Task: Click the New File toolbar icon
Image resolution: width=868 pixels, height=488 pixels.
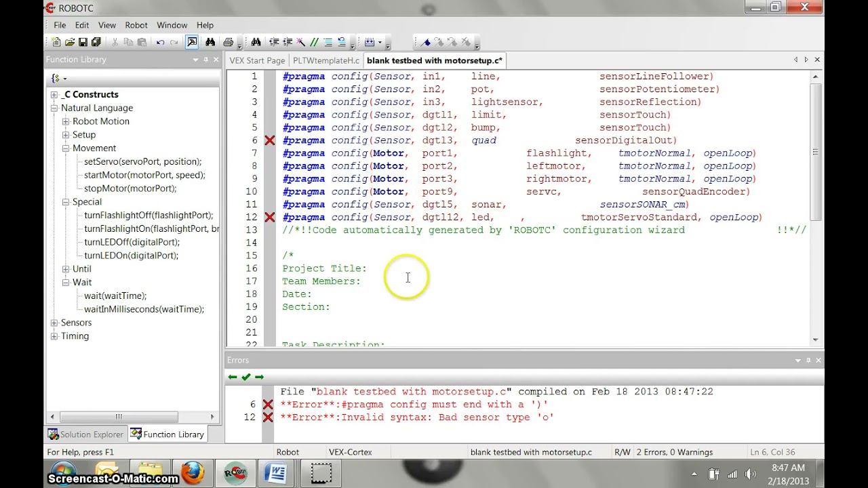Action: [56, 42]
